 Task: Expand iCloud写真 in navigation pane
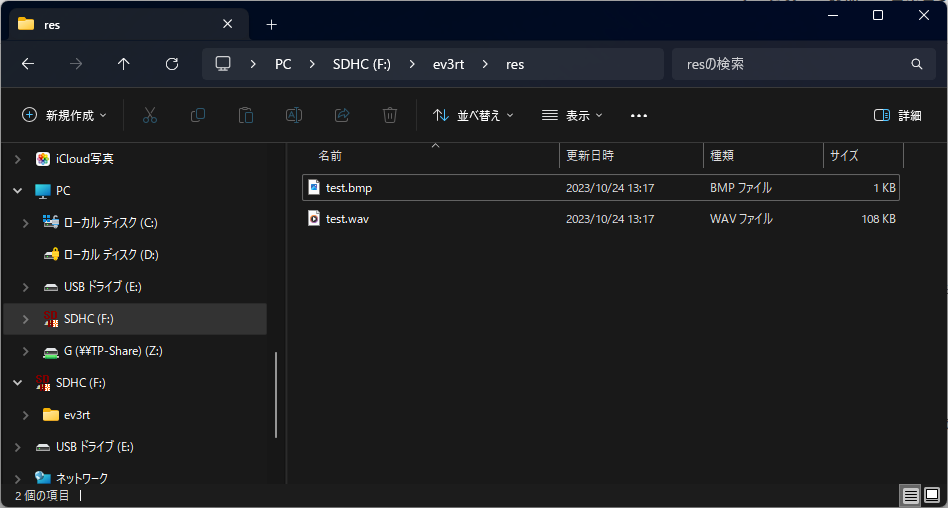coord(18,159)
